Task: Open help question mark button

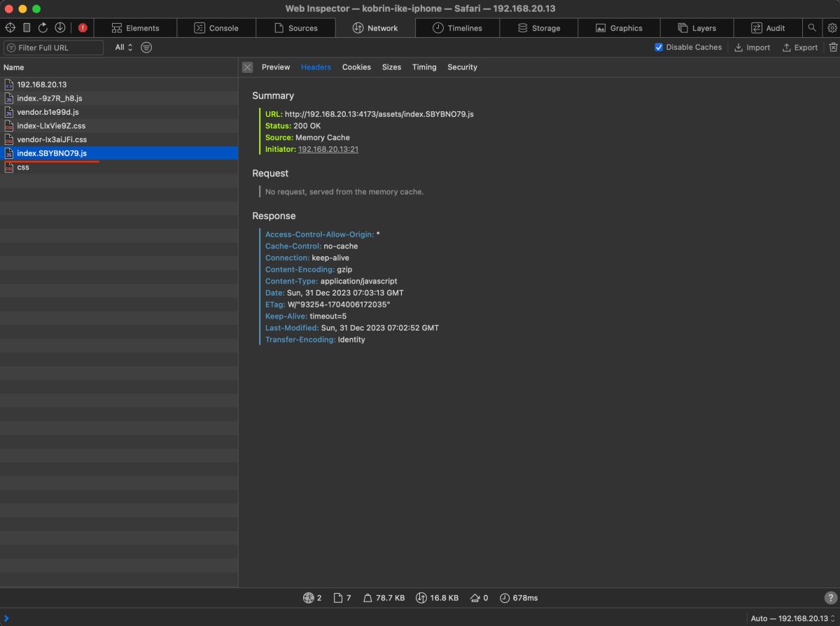Action: coord(831,598)
